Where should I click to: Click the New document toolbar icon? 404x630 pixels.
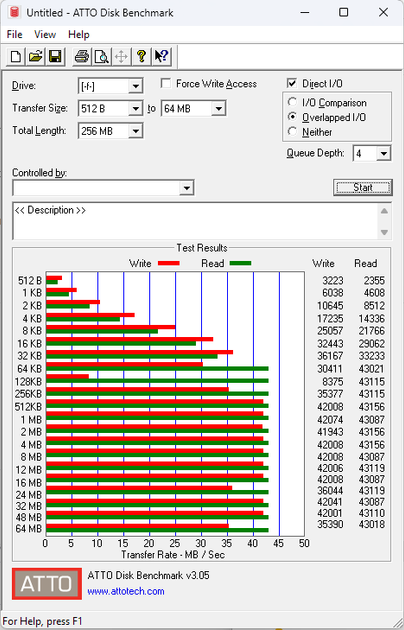coord(16,57)
